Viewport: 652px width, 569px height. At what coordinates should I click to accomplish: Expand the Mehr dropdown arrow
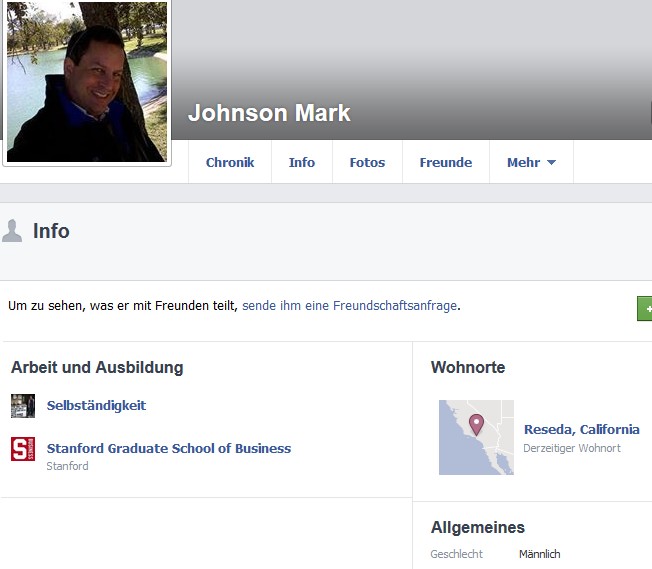coord(551,162)
